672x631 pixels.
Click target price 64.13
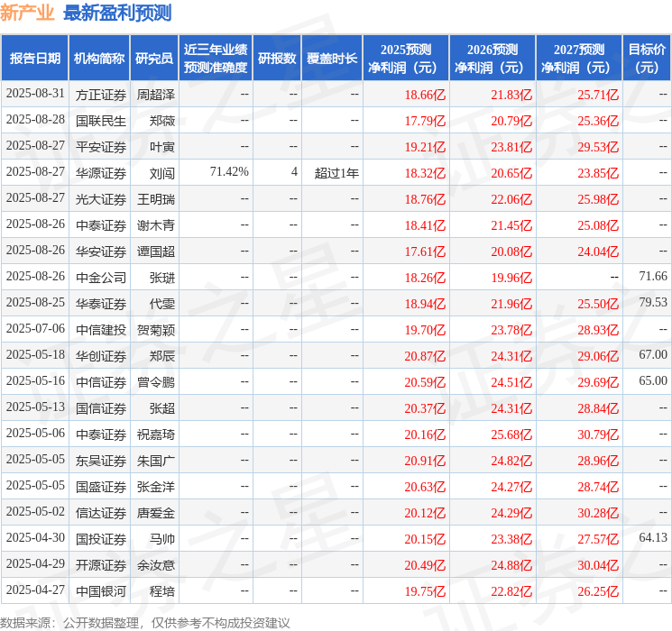pyautogui.click(x=653, y=537)
